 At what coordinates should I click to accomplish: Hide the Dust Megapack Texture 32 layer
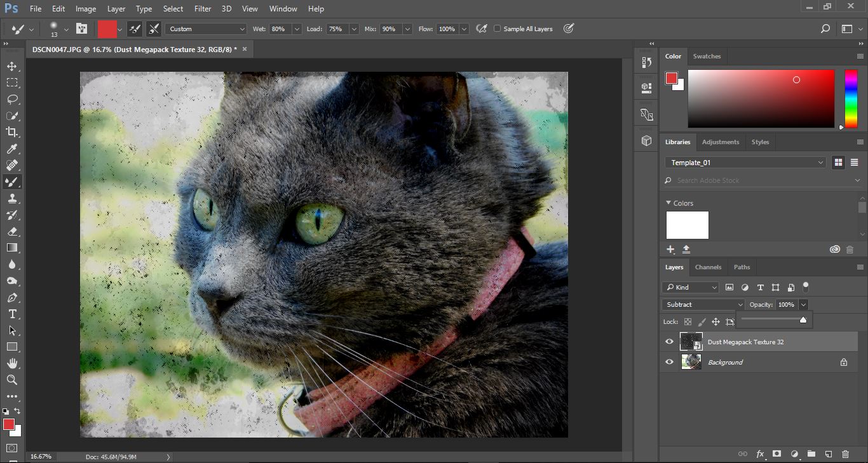click(x=669, y=342)
